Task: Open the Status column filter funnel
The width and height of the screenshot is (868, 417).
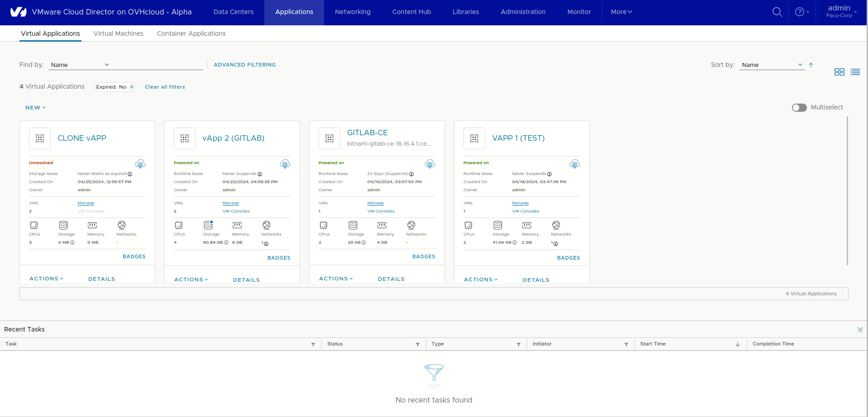Action: 417,344
